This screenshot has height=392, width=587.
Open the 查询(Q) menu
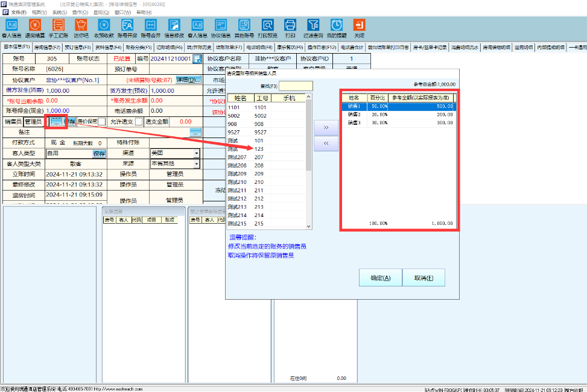click(x=101, y=12)
